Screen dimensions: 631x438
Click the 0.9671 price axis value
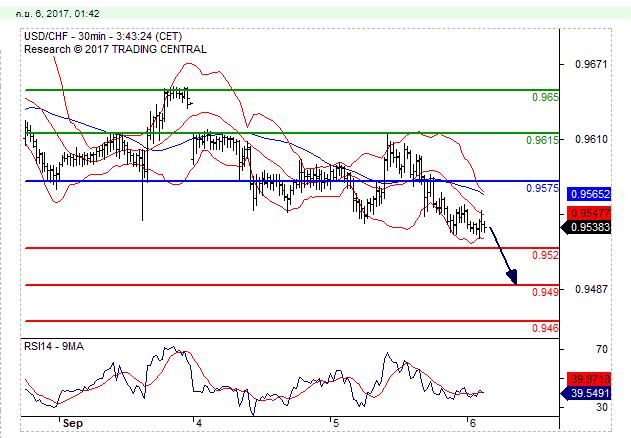pos(591,64)
